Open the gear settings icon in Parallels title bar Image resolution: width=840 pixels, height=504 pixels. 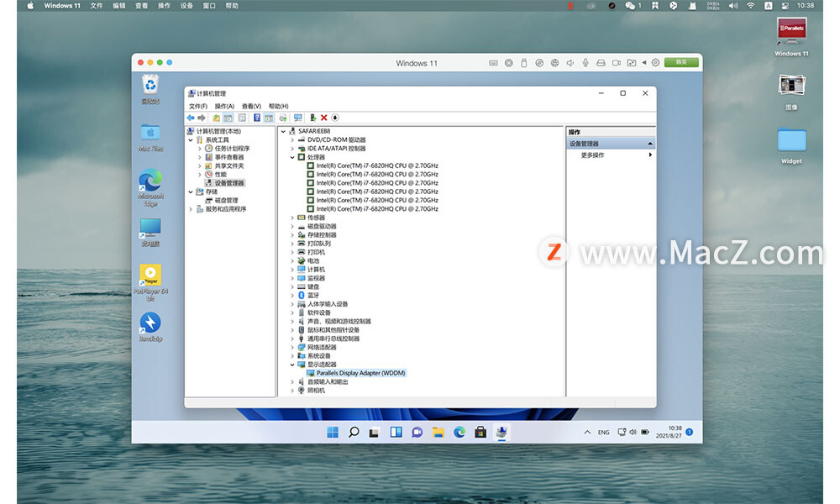coord(656,63)
